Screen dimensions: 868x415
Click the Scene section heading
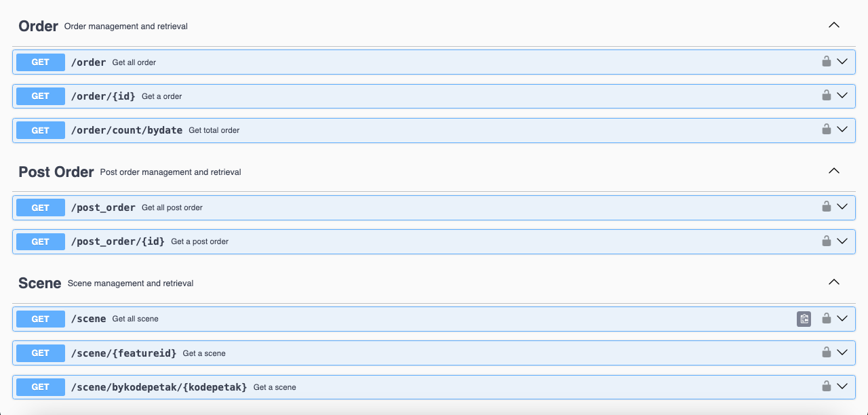pos(40,283)
